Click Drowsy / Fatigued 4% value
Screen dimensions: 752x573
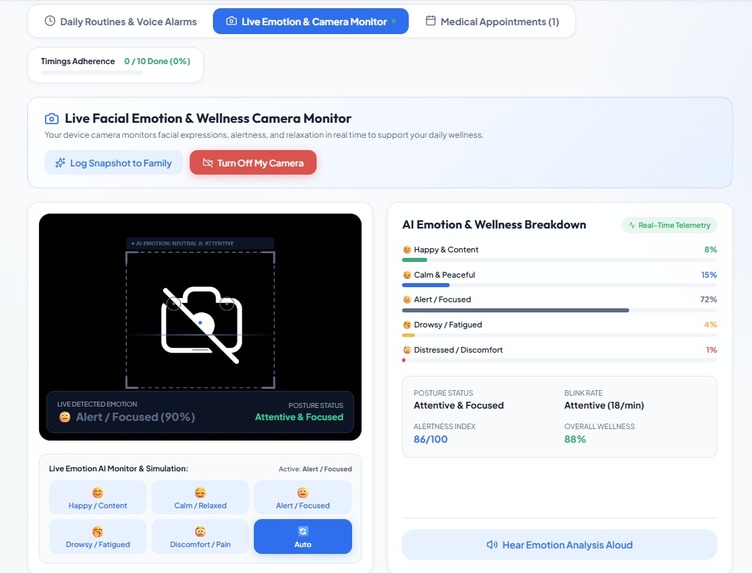click(710, 325)
